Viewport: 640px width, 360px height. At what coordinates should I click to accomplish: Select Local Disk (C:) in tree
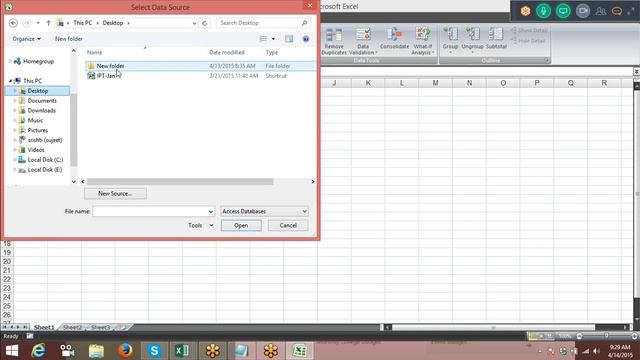(x=45, y=160)
